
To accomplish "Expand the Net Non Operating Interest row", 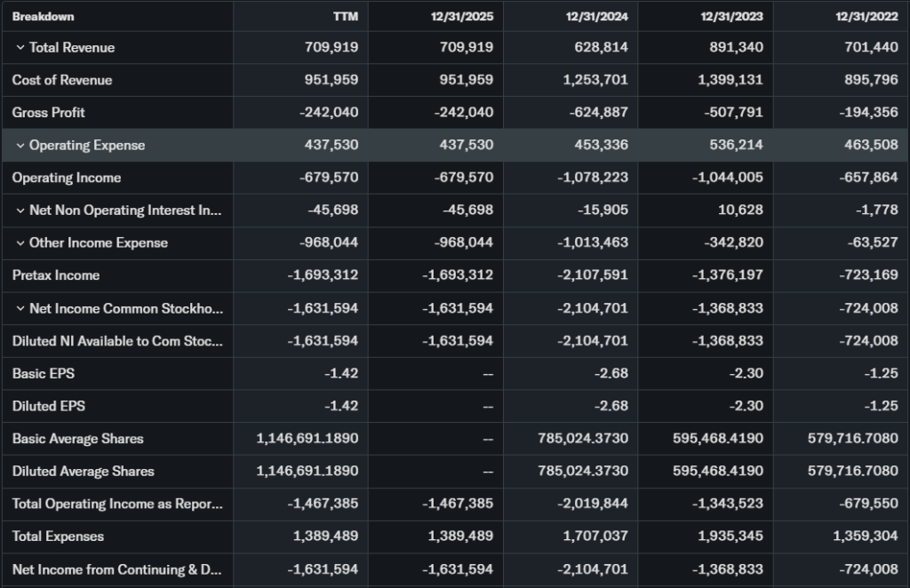I will 20,211.
